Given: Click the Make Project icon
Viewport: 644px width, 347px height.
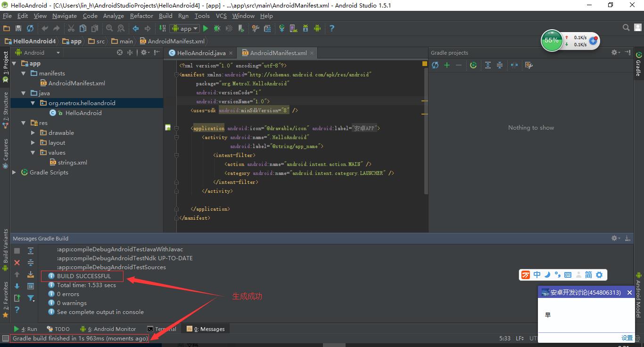Looking at the screenshot, I should (163, 28).
